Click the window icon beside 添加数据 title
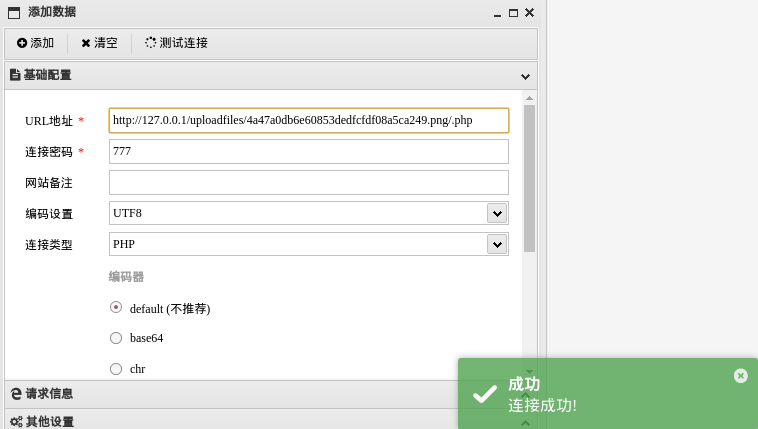This screenshot has width=758, height=429. [x=14, y=13]
